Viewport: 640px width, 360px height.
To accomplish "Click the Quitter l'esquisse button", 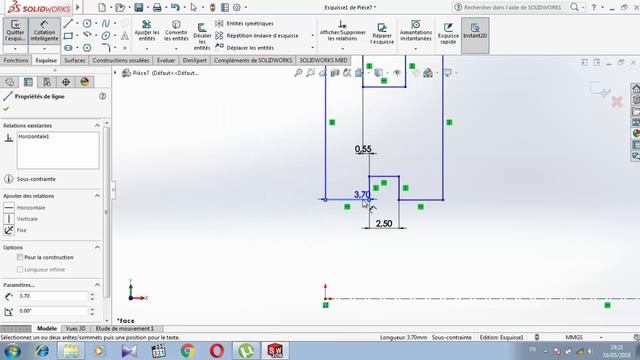I will [16, 31].
